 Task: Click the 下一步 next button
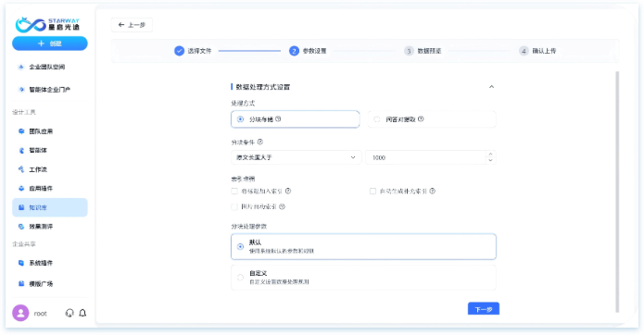(x=484, y=309)
